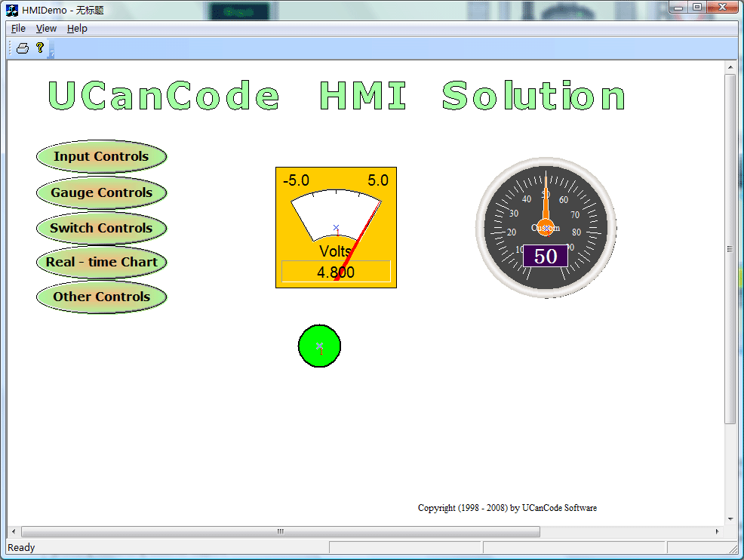Click the digital readout showing 50
744x560 pixels.
click(x=546, y=257)
